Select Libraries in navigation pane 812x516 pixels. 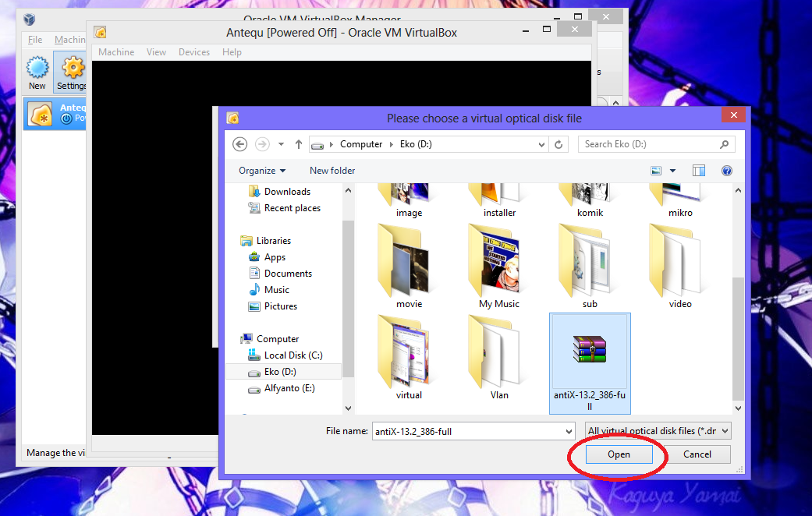coord(273,241)
